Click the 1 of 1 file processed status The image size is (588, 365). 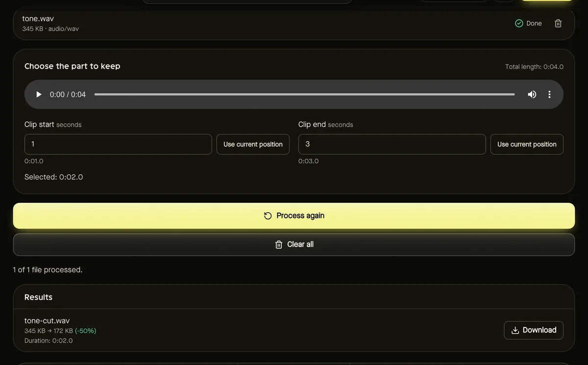tap(48, 269)
